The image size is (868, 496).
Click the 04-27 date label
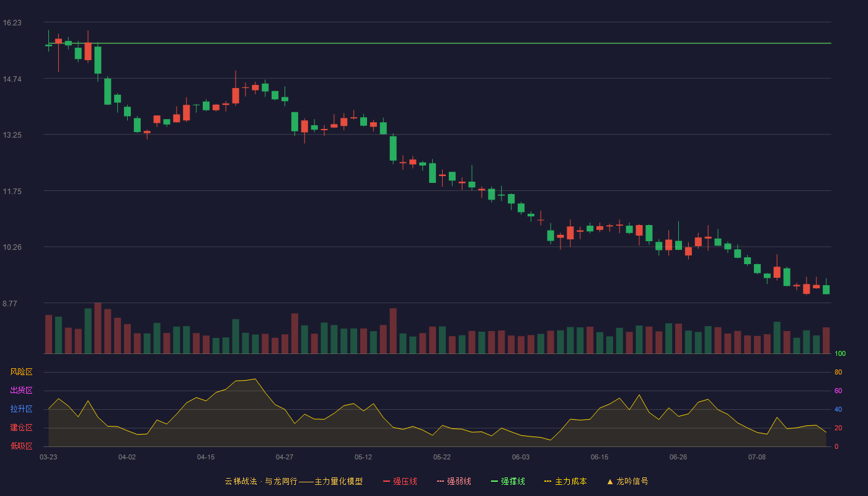tap(285, 457)
